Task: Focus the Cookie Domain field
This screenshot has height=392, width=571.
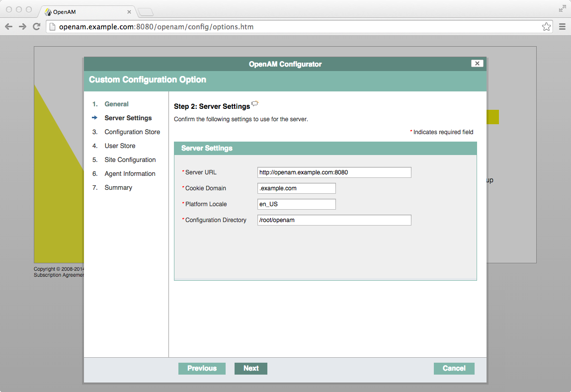Action: pos(296,188)
